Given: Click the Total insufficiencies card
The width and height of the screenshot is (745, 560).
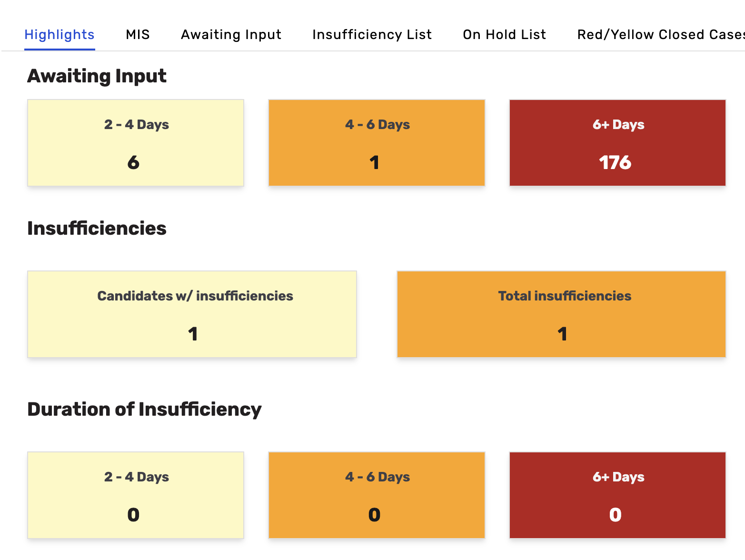Looking at the screenshot, I should tap(561, 314).
